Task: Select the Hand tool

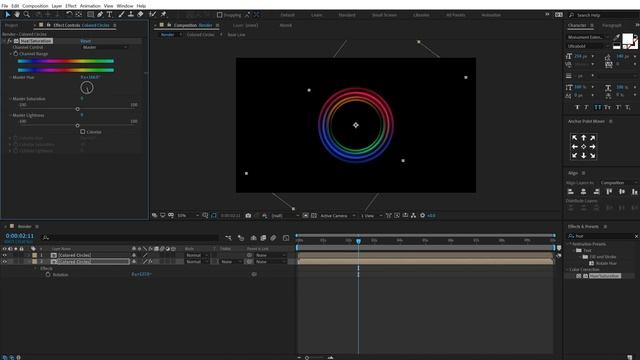Action: tap(17, 15)
